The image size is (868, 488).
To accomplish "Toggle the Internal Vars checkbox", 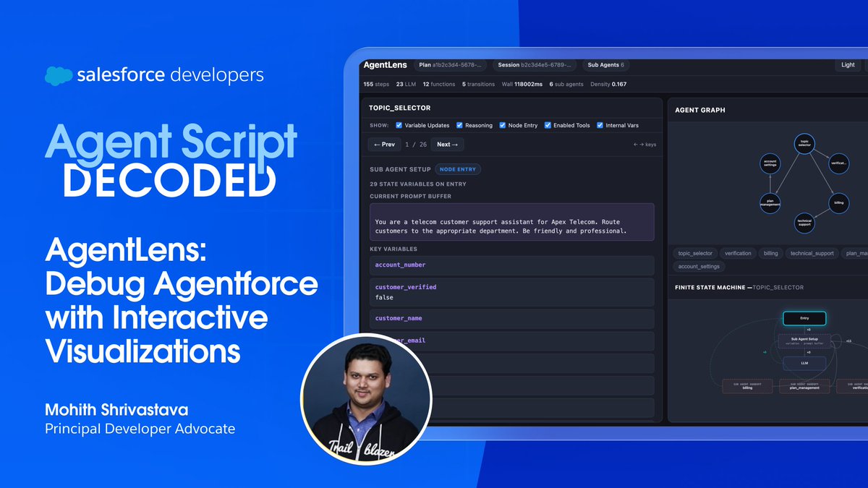I will pos(600,125).
